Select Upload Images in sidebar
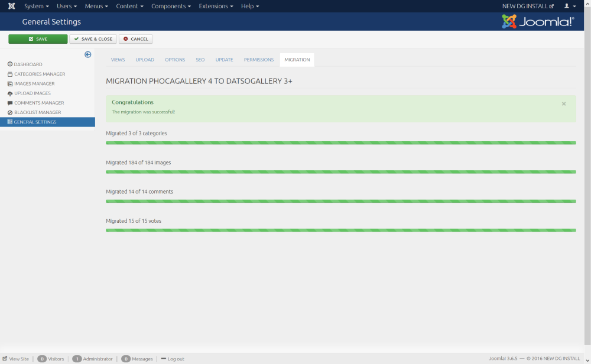 tap(32, 93)
